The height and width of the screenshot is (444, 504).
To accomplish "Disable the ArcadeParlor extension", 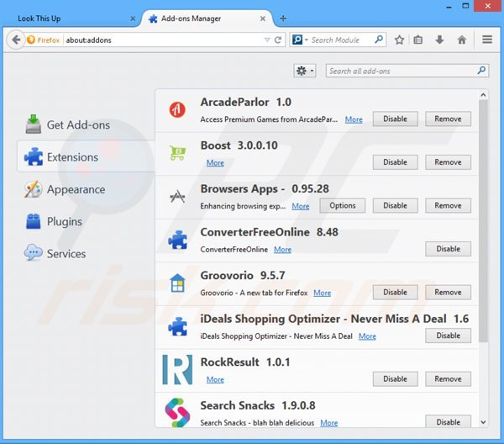I will click(x=395, y=119).
